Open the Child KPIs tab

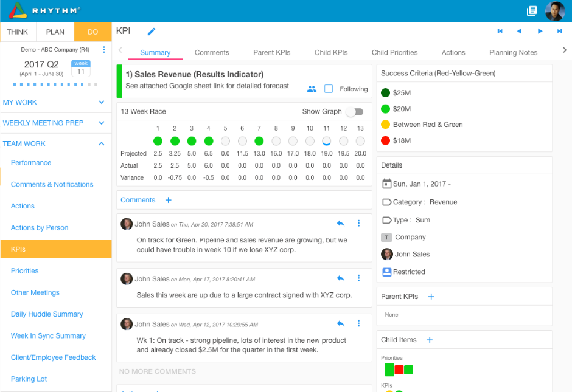[x=331, y=52]
